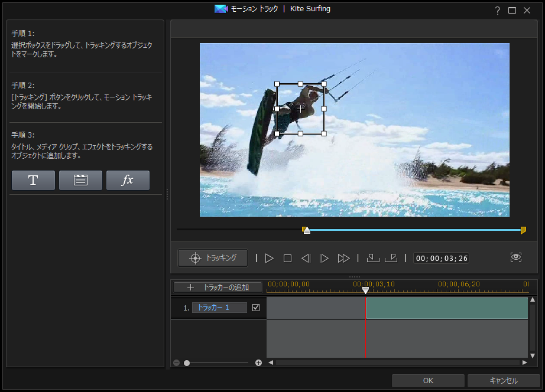Step back to the previous frame
The height and width of the screenshot is (392, 545).
coord(306,258)
